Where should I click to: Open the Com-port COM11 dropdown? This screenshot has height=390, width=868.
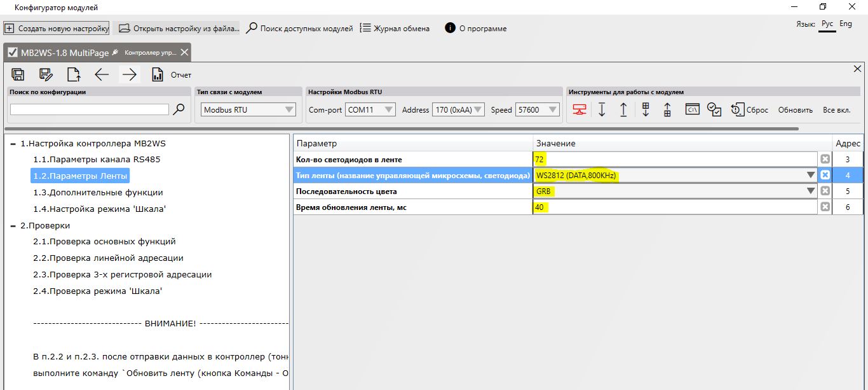[370, 109]
